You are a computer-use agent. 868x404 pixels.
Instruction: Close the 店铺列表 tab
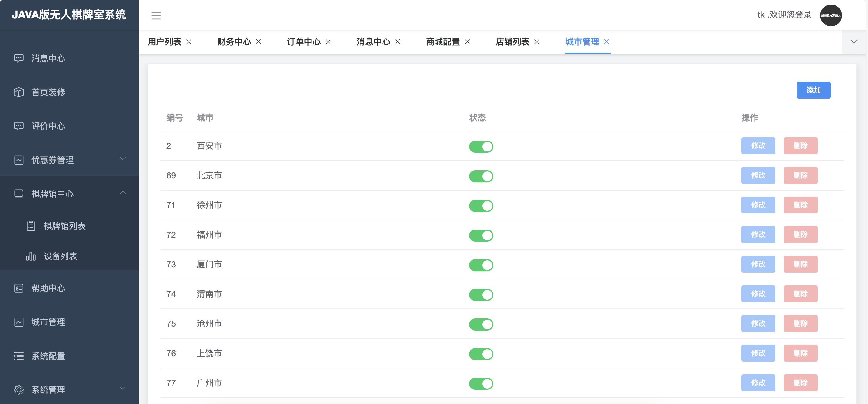click(537, 41)
